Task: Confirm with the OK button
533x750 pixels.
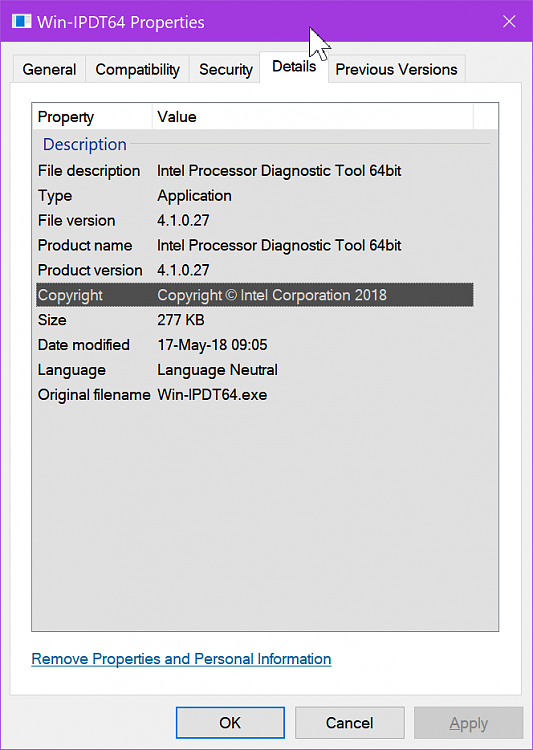Action: pyautogui.click(x=230, y=723)
